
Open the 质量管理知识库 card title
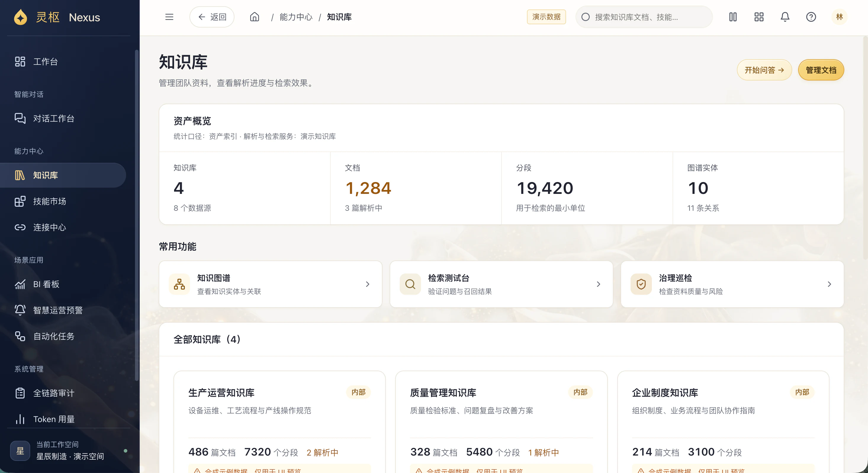(443, 392)
